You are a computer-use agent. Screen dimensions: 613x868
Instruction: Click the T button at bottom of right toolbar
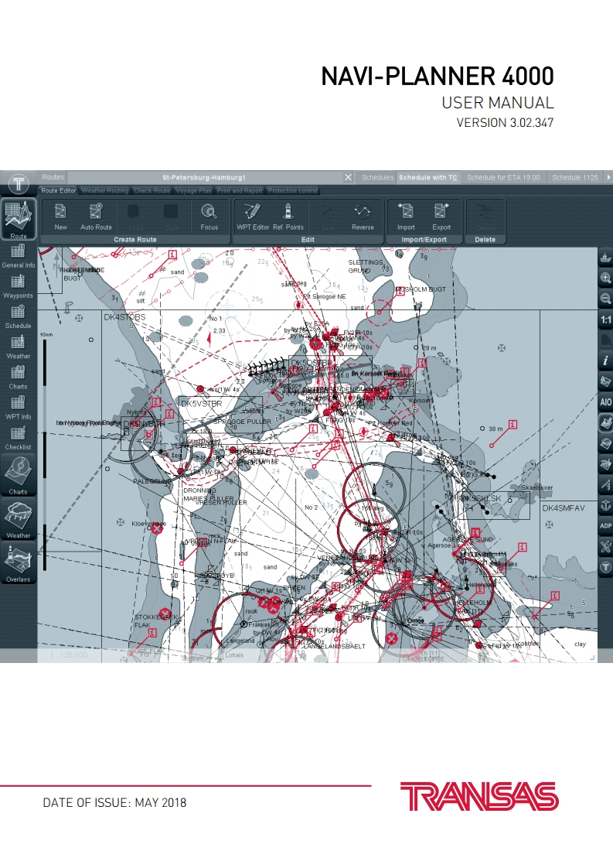click(x=606, y=567)
